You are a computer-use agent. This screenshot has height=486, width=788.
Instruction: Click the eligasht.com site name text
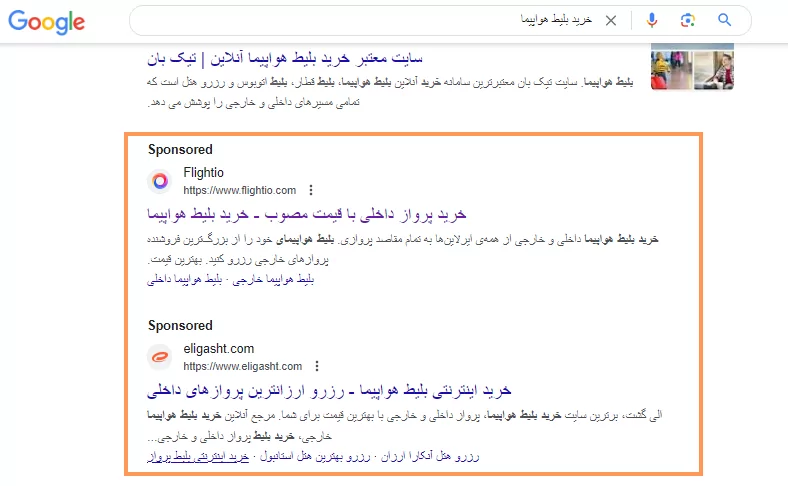pyautogui.click(x=219, y=349)
